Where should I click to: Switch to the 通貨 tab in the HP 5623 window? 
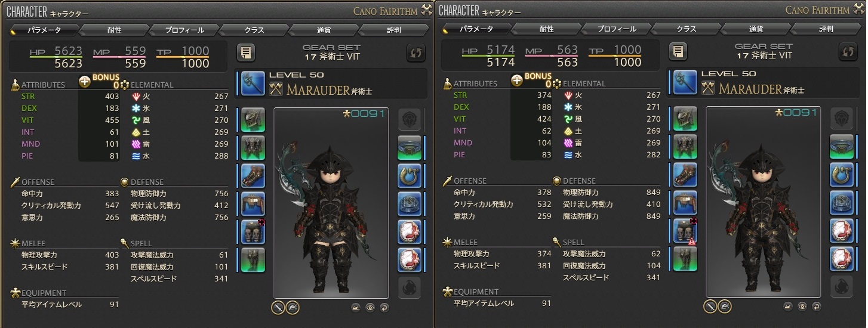[x=324, y=29]
